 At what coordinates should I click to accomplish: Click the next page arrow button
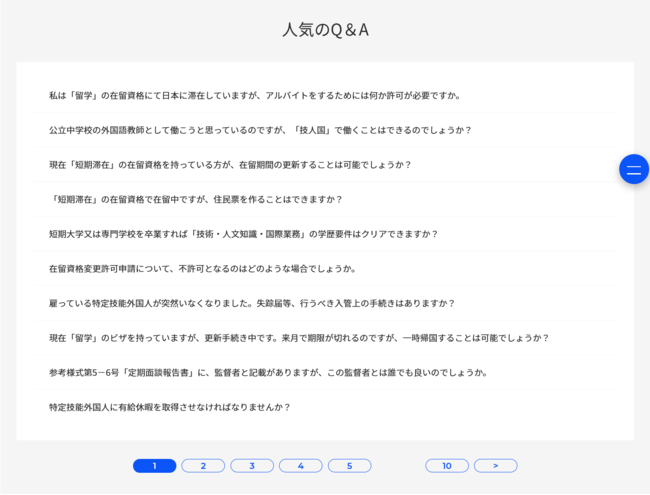point(495,466)
